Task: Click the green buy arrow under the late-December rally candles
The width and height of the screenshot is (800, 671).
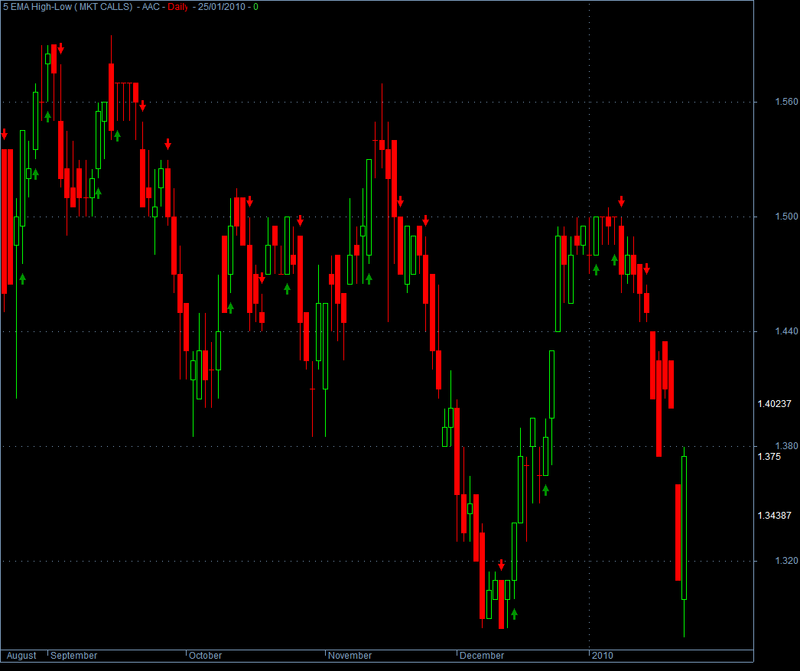Action: pos(545,490)
